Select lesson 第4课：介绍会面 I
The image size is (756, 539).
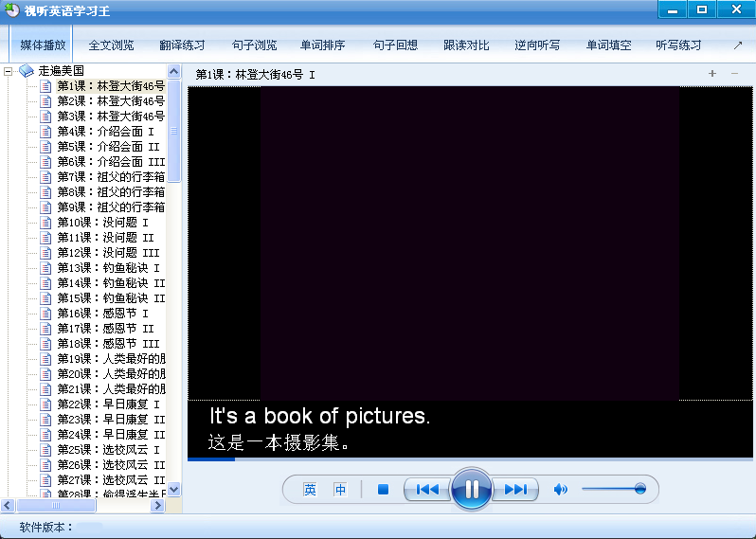(105, 132)
